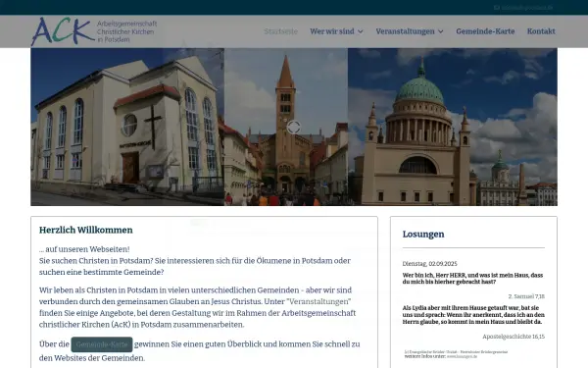Expand the chevron next to 'Wer wir sind'
Screen dimensions: 588x368
tap(361, 31)
